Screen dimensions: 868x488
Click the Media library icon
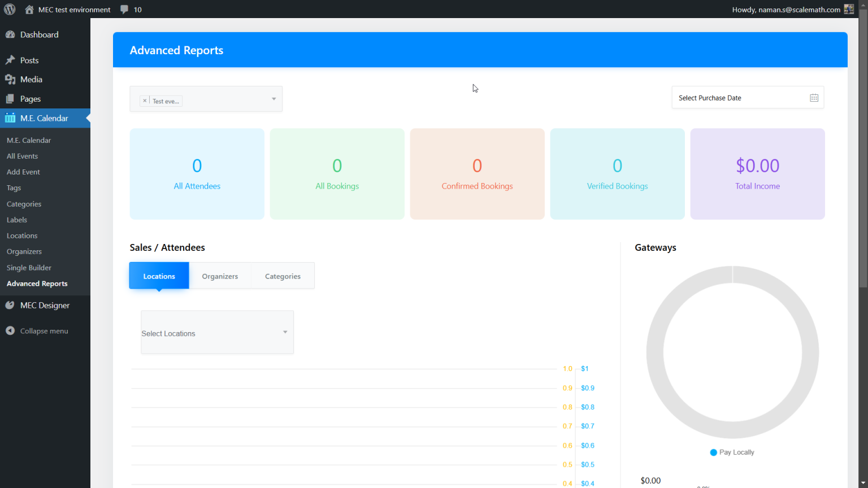coord(10,79)
